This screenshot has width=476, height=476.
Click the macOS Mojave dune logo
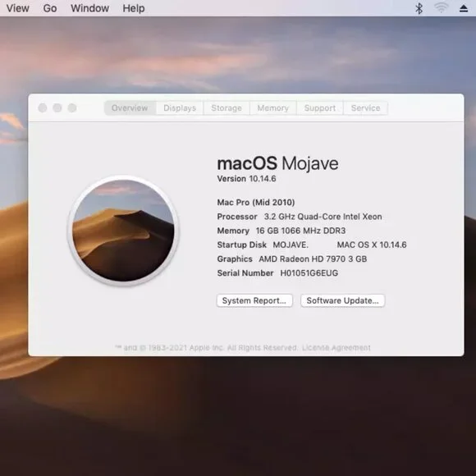(x=123, y=231)
